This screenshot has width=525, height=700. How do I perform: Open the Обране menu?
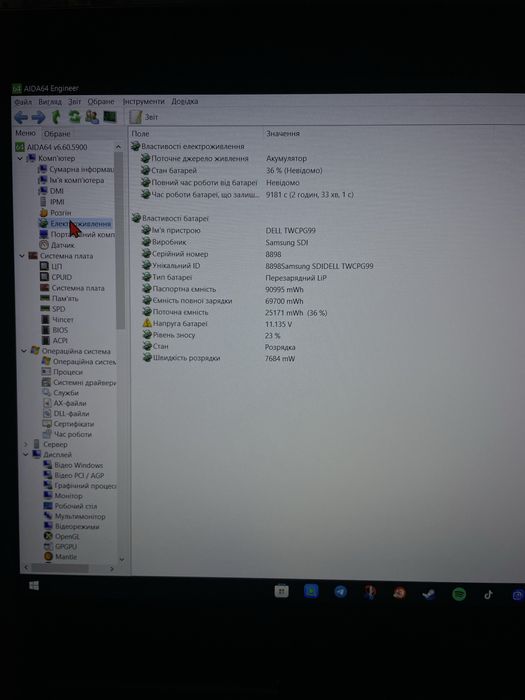[x=101, y=102]
